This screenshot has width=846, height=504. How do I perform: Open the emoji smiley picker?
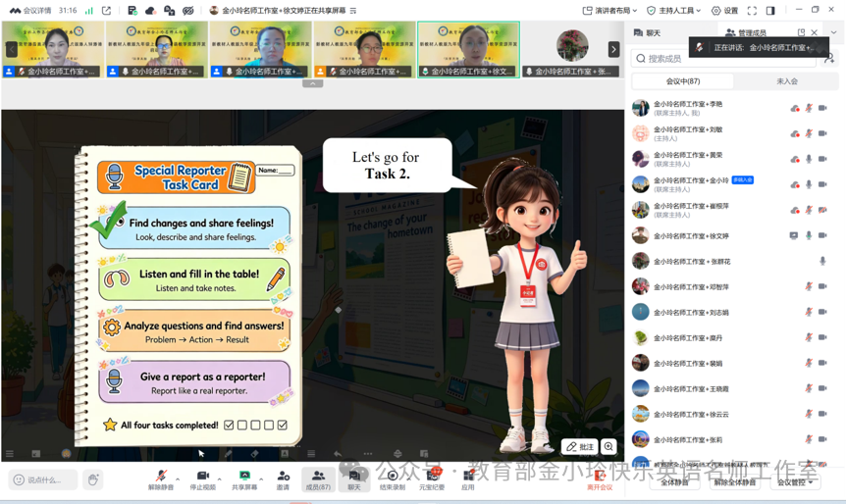[x=19, y=479]
